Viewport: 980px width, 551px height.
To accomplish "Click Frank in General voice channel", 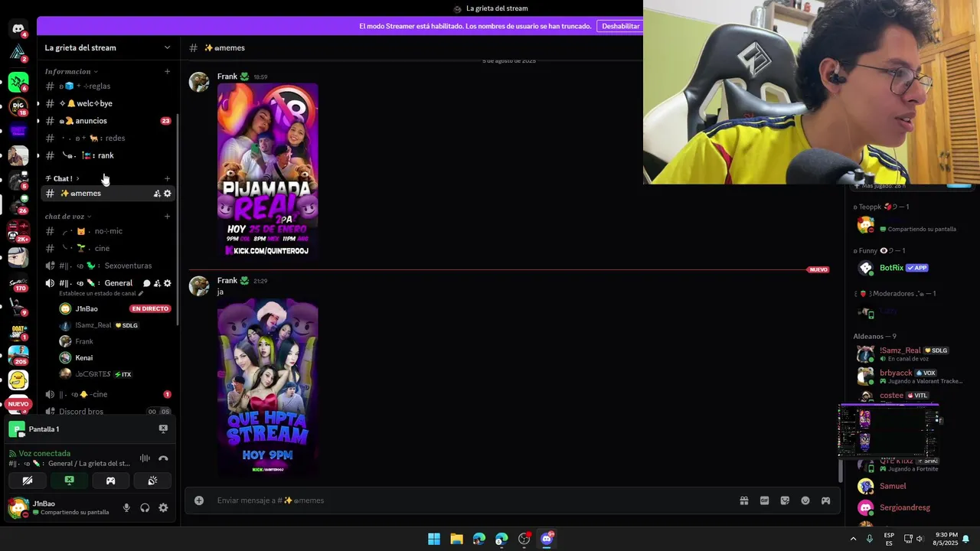I will [84, 341].
